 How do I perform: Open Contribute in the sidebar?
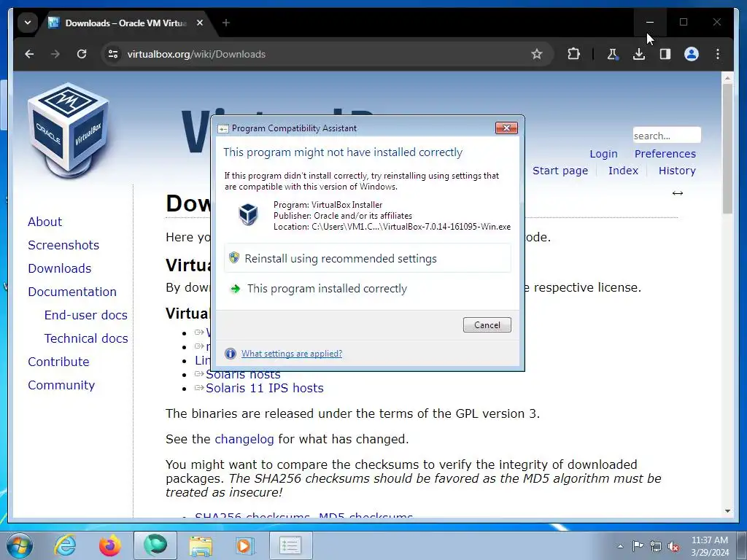click(x=58, y=362)
